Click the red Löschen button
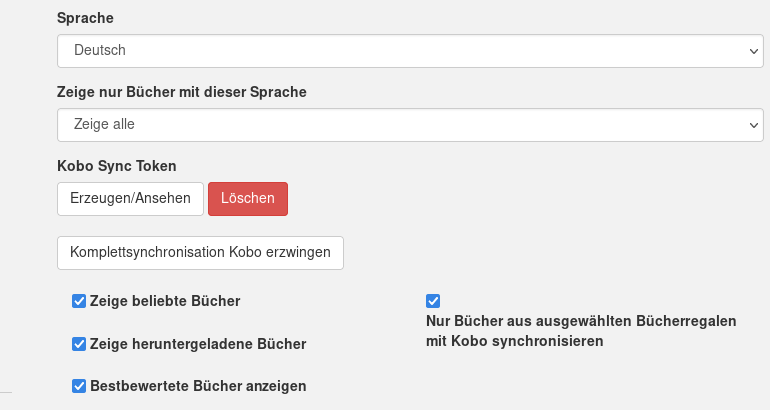 point(248,199)
